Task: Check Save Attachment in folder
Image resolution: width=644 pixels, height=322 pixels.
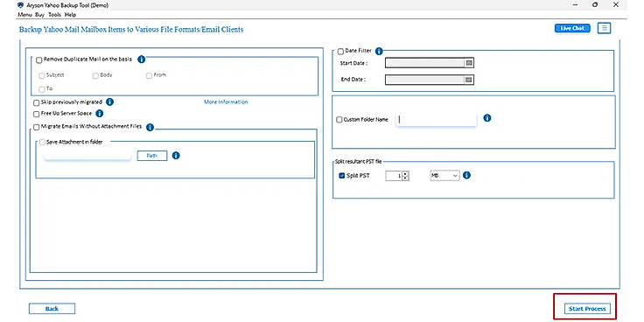Action: 42,142
